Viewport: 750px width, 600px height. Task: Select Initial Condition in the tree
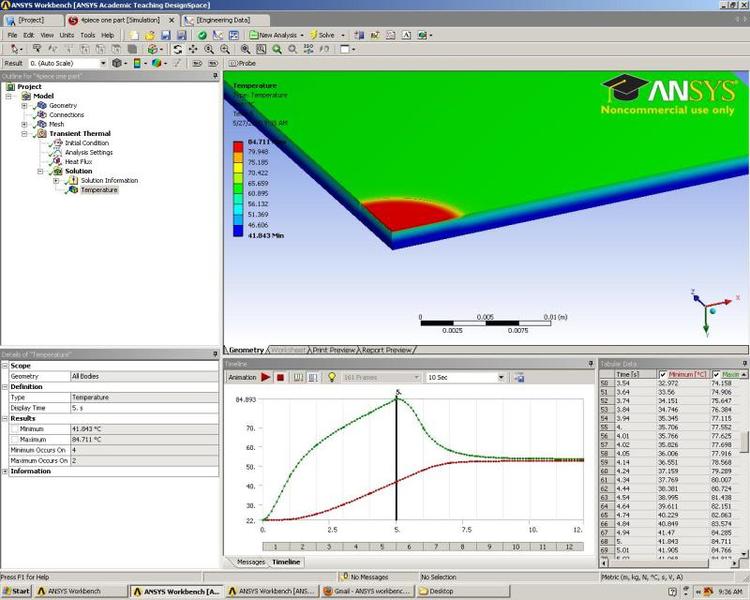(87, 143)
